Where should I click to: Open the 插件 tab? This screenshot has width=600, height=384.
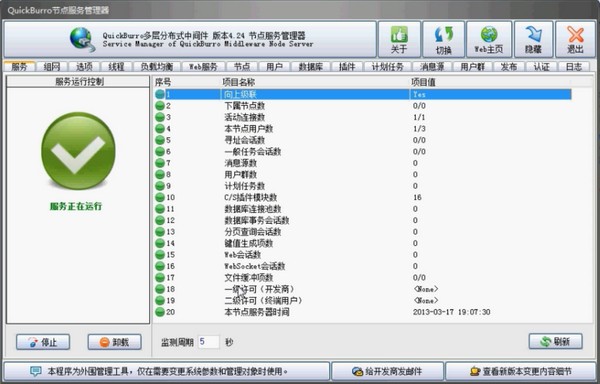pos(347,67)
